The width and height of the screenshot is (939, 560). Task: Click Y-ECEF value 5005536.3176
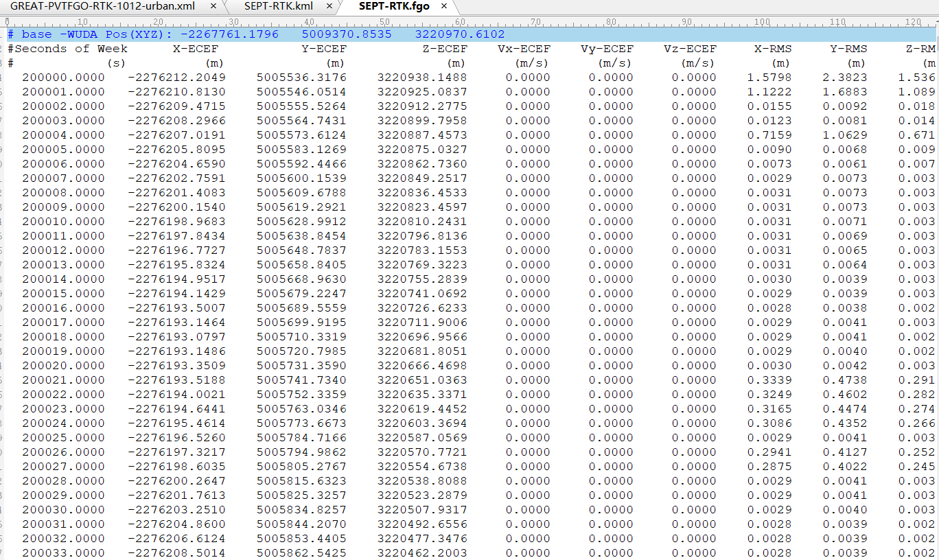[301, 78]
